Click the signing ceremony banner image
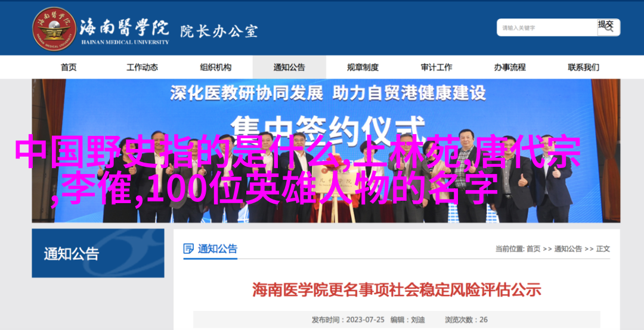Screen dimensions: 644x330 click(326, 151)
